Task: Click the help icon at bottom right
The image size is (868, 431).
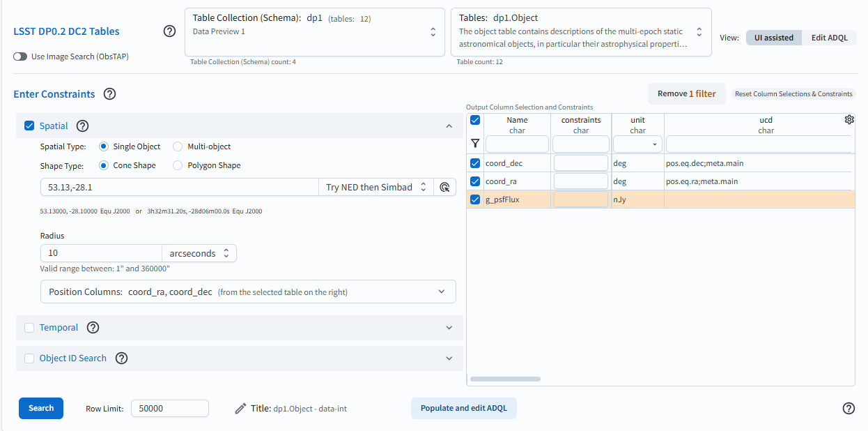Action: click(x=848, y=408)
